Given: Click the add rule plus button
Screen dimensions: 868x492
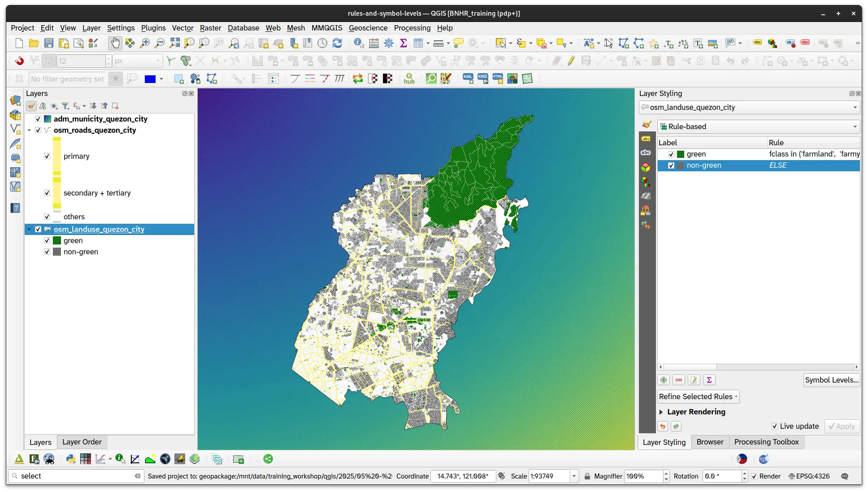Looking at the screenshot, I should point(664,380).
